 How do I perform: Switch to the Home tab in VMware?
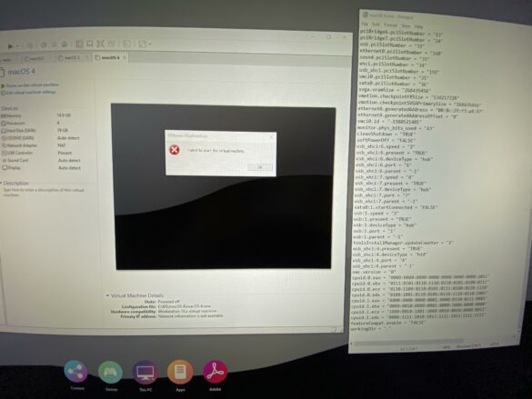coord(6,59)
